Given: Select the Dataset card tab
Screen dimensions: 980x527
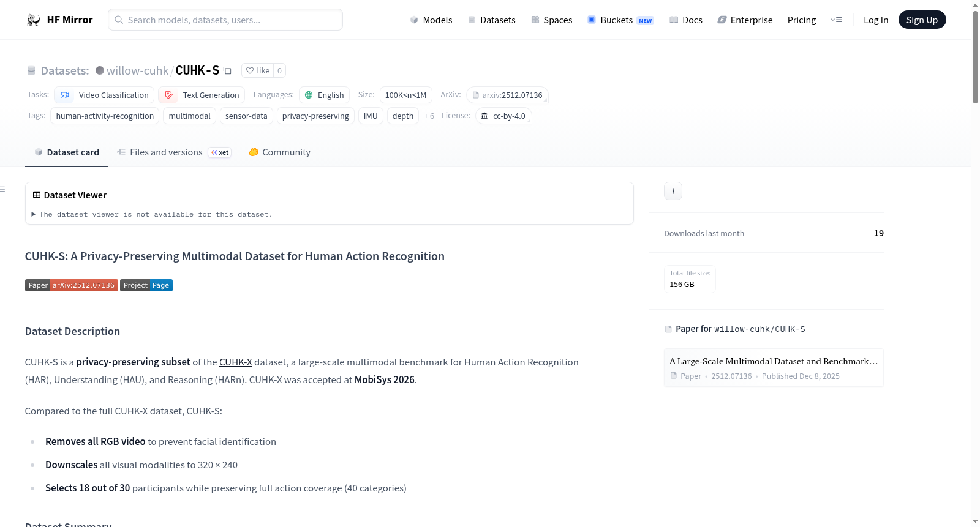Looking at the screenshot, I should point(66,152).
